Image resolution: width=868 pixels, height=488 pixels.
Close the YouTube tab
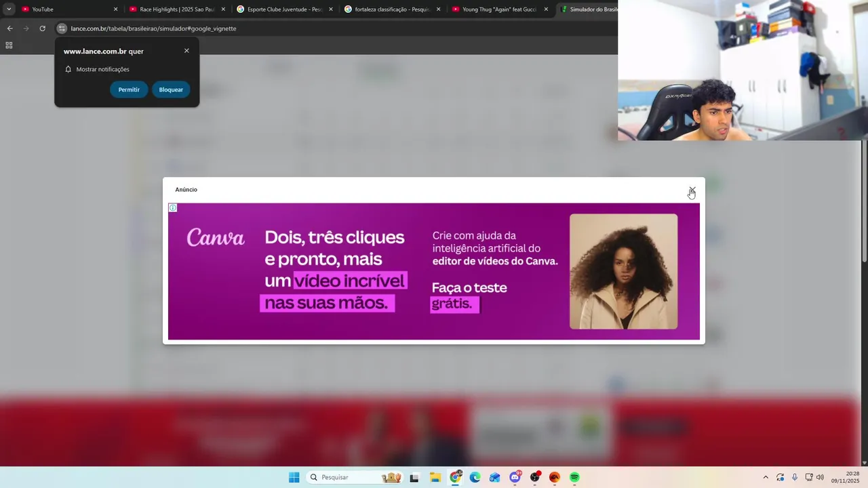point(115,9)
